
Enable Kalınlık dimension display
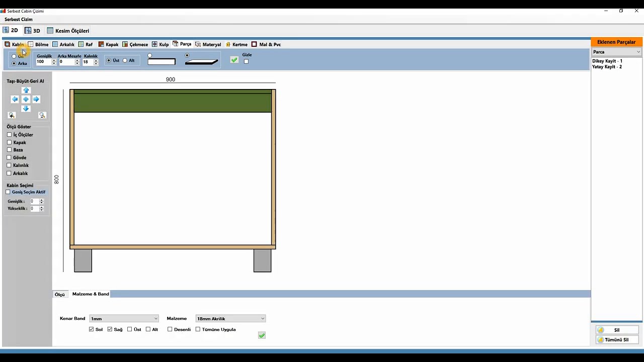point(9,165)
